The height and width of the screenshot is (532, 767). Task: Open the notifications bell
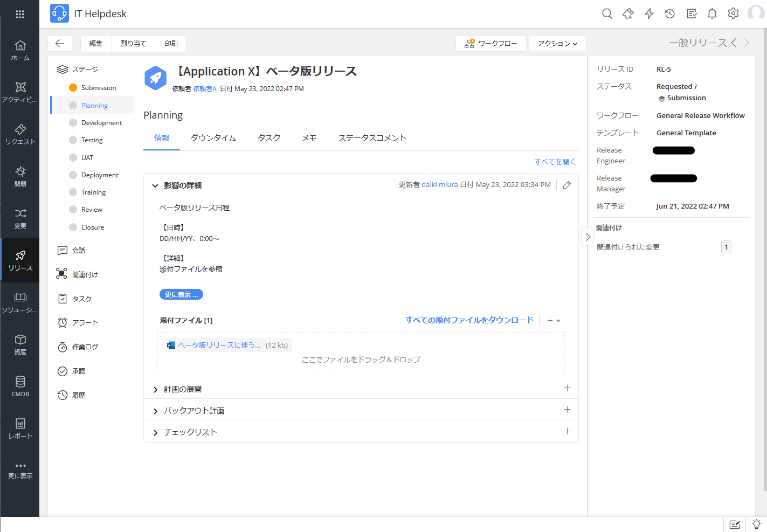(712, 13)
